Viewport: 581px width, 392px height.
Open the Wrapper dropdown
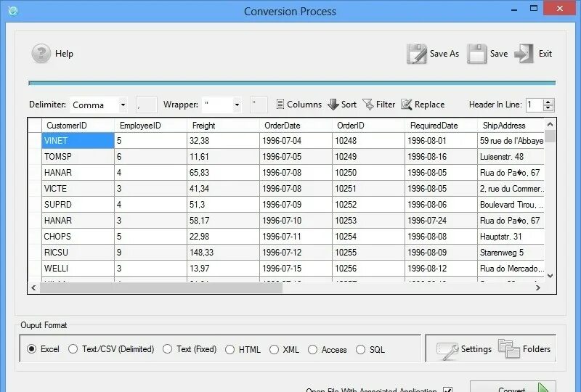coord(237,105)
